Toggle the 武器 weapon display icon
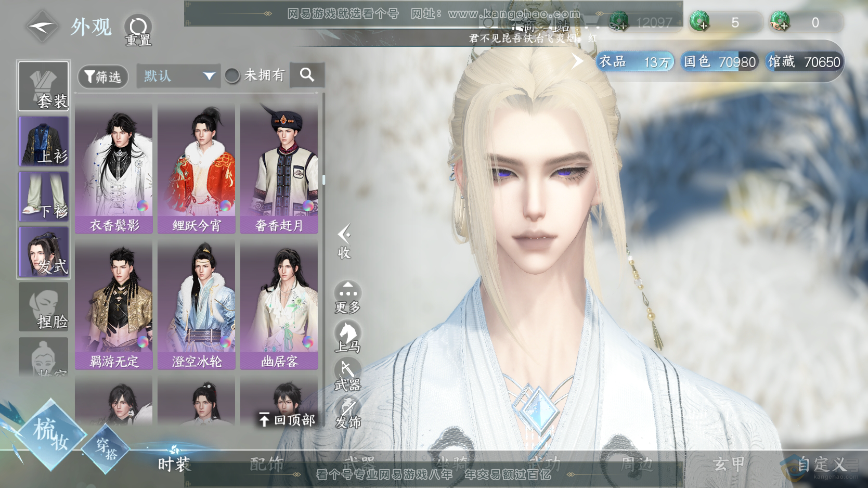Image resolution: width=868 pixels, height=488 pixels. tap(347, 375)
